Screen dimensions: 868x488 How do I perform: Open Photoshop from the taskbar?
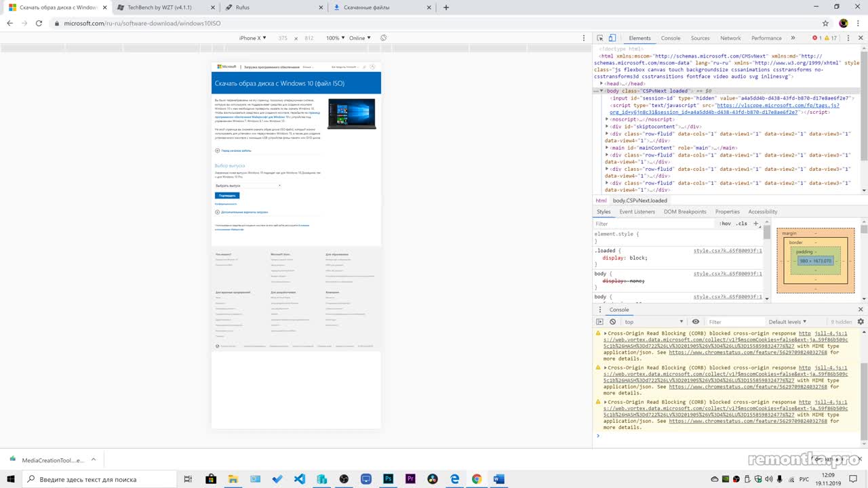(388, 479)
